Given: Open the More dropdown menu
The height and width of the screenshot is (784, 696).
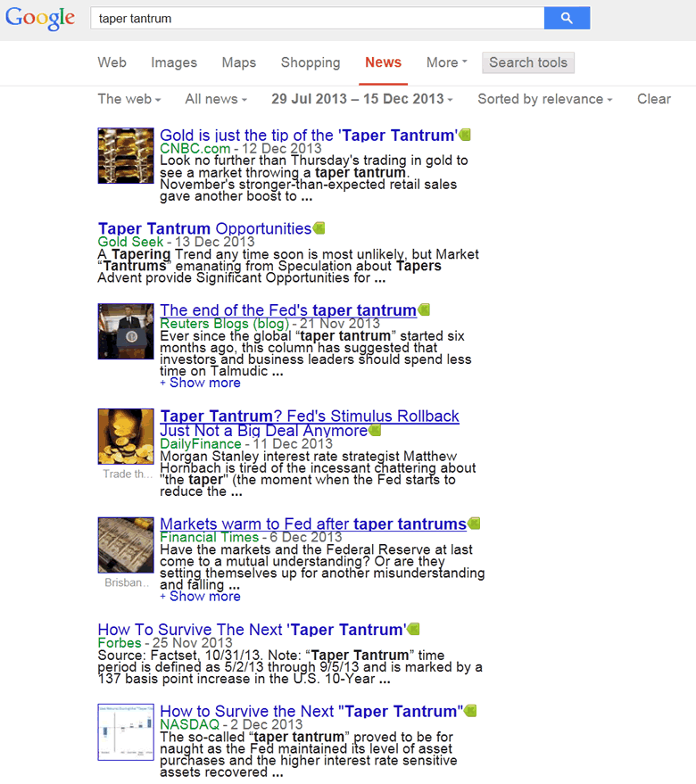Looking at the screenshot, I should 447,62.
